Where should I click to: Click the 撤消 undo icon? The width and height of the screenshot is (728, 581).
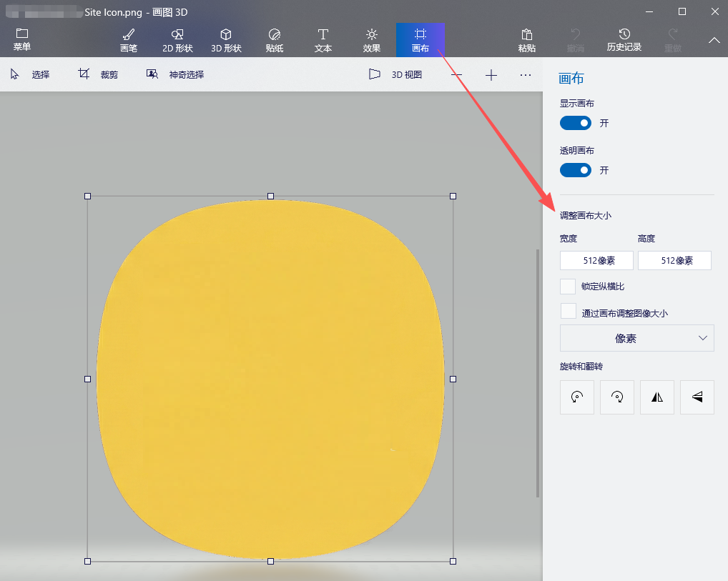tap(575, 34)
